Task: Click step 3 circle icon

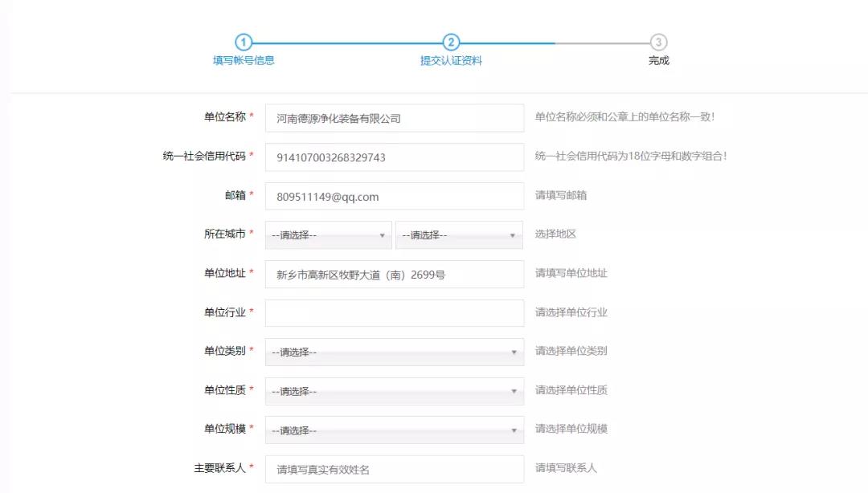Action: coord(658,43)
